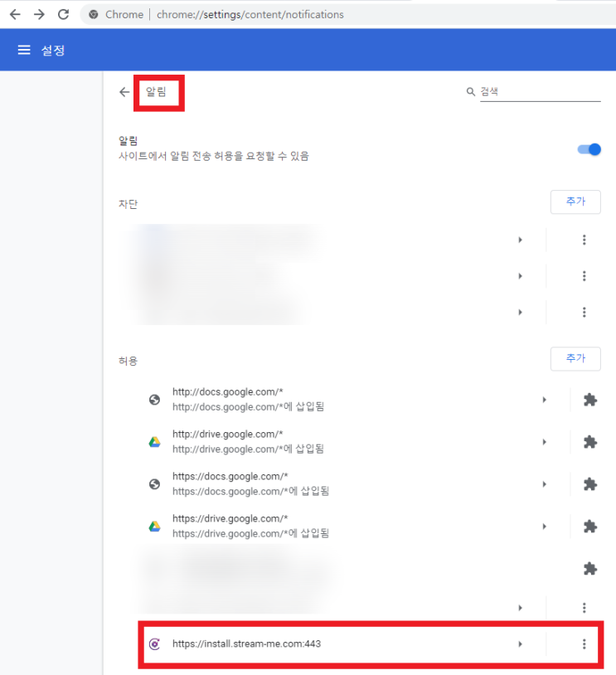Toggle the 알림 notifications switch off
The height and width of the screenshot is (675, 616).
tap(589, 149)
